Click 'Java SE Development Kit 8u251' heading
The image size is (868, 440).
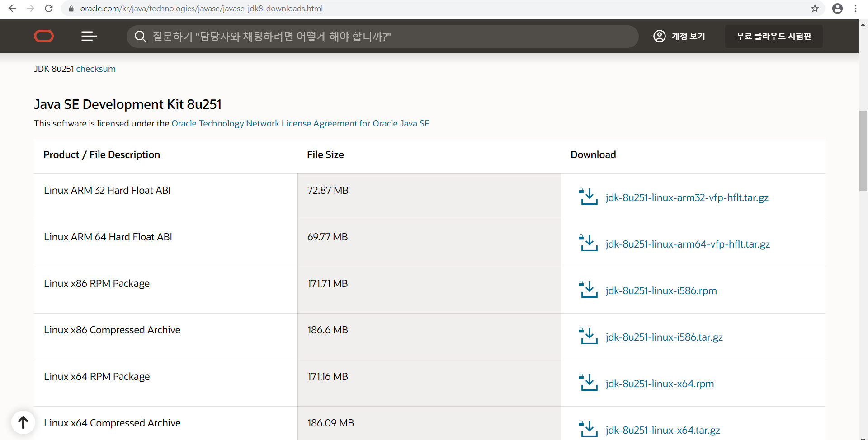(127, 104)
